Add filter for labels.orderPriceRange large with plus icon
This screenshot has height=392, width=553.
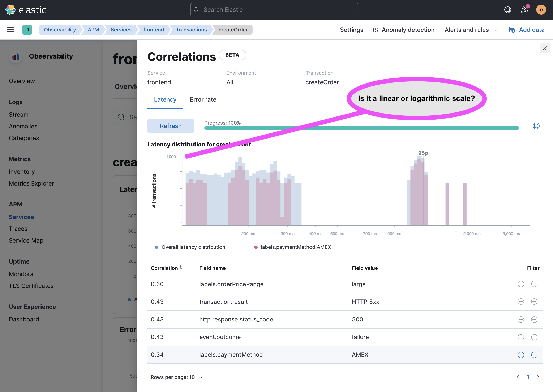click(x=521, y=284)
